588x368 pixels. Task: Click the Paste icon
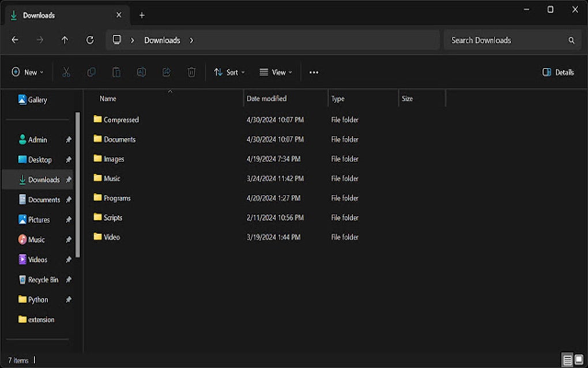pos(116,72)
